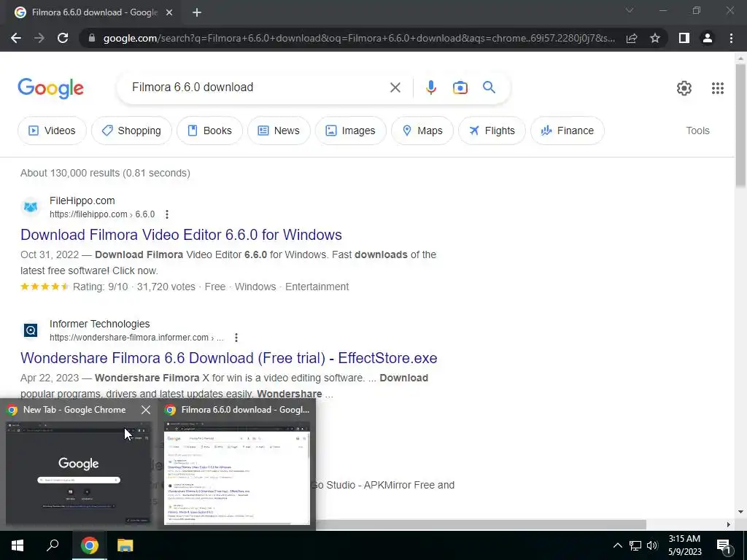The image size is (747, 560).
Task: Search by image with the camera icon
Action: (x=460, y=87)
